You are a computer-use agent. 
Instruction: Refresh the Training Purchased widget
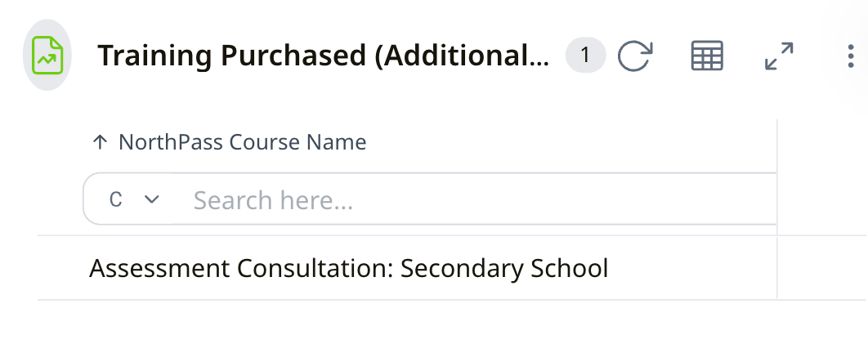pos(634,56)
